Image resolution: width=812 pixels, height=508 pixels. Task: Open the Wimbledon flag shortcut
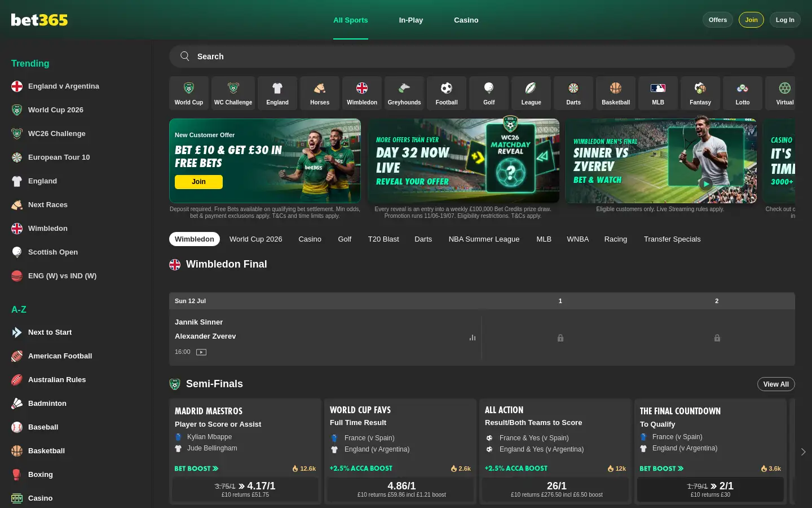point(362,93)
